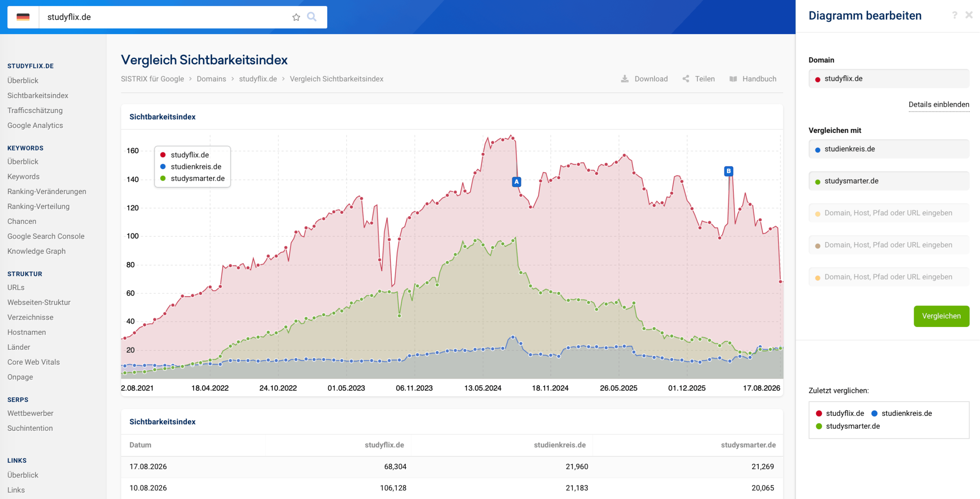Open Sichtbarkeitsindex in sidebar
This screenshot has height=499, width=980.
point(38,95)
